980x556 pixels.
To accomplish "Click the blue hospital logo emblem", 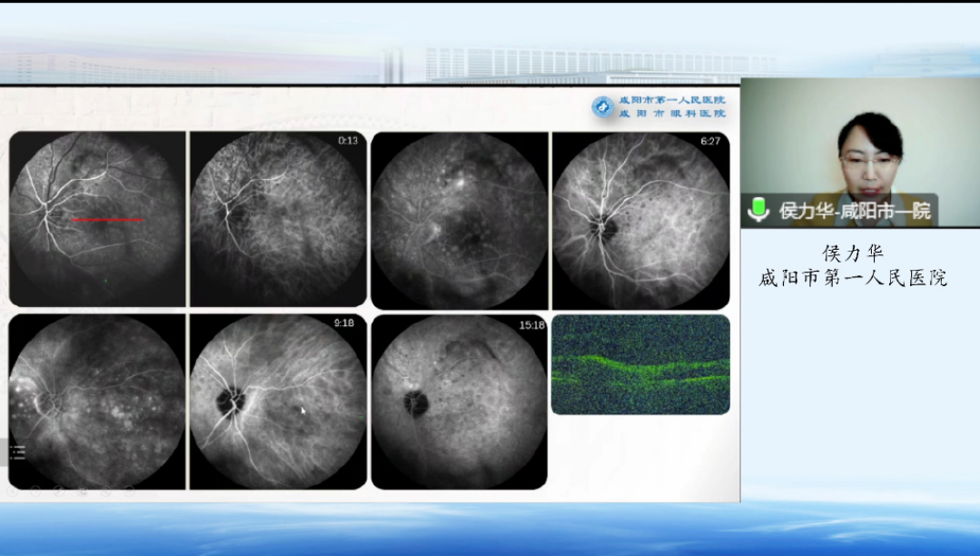I will (x=602, y=107).
